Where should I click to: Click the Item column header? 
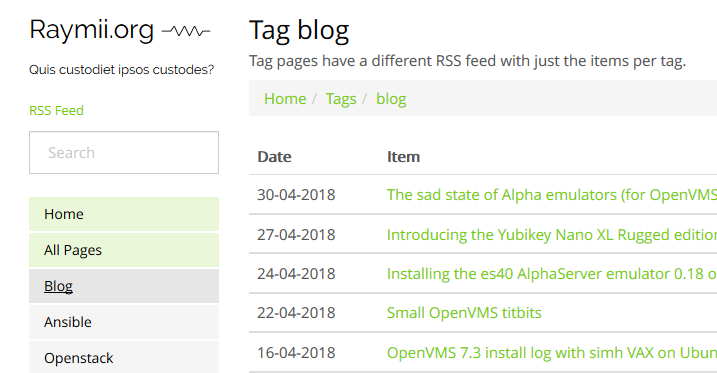point(403,157)
